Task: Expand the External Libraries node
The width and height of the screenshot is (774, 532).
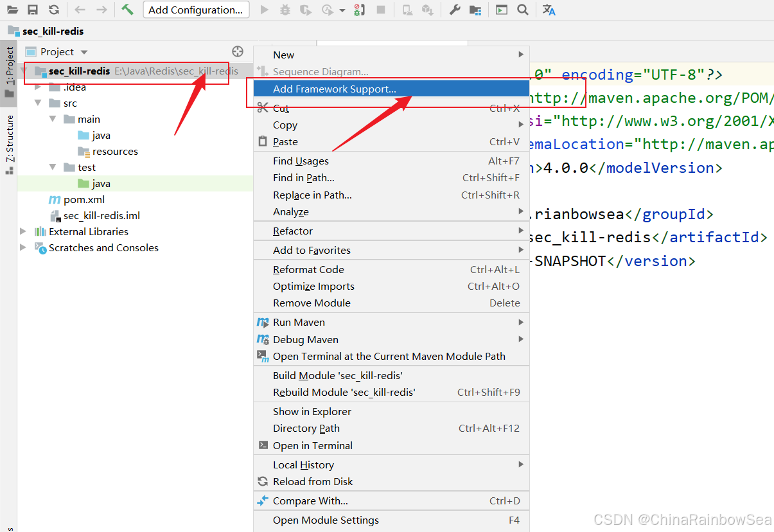Action: [x=24, y=231]
